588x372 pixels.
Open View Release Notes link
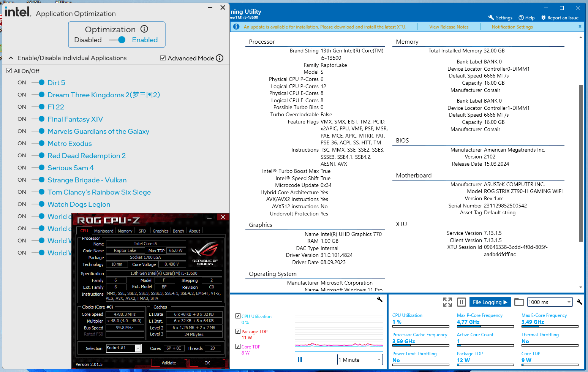click(x=449, y=27)
